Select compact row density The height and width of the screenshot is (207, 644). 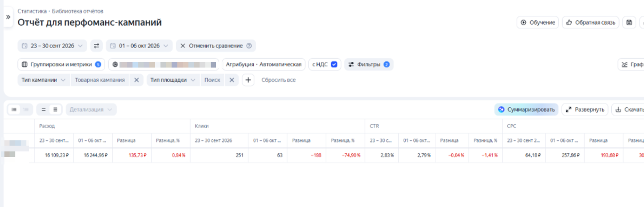[43, 110]
